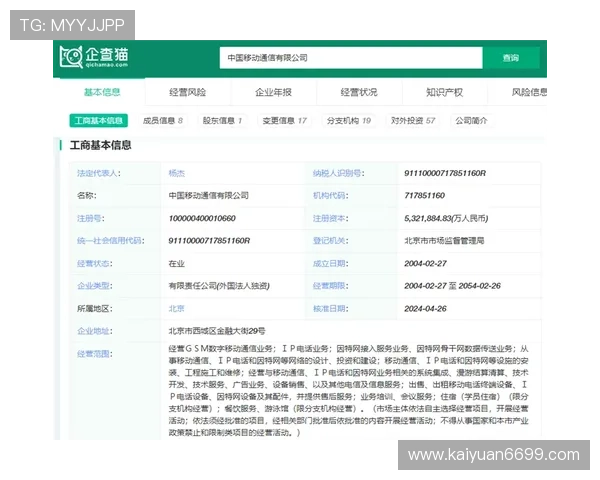Select the 对外投资 57 sub-tab

point(413,121)
